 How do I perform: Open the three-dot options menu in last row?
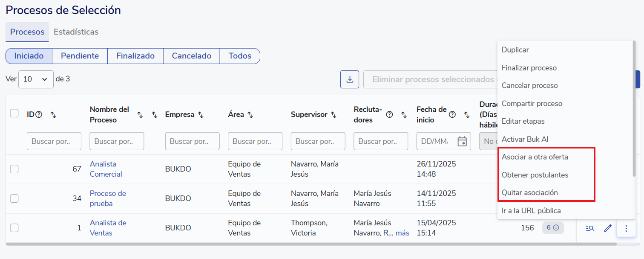(626, 228)
